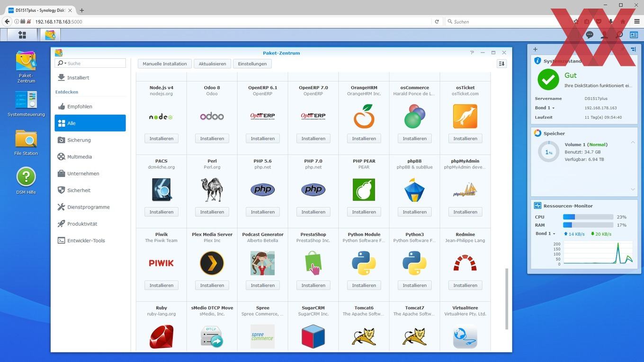Viewport: 644px width, 362px height.
Task: Click the browser address bar
Action: point(232,21)
